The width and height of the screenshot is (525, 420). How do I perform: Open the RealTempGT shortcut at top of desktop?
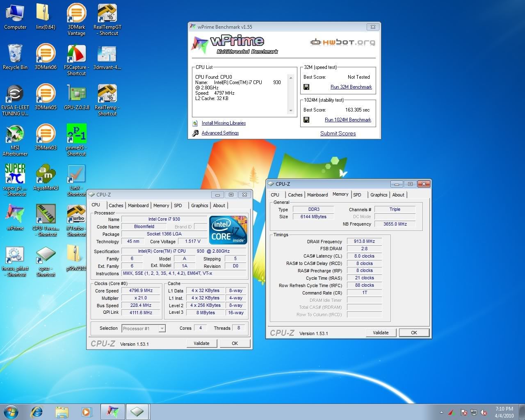pos(107,19)
